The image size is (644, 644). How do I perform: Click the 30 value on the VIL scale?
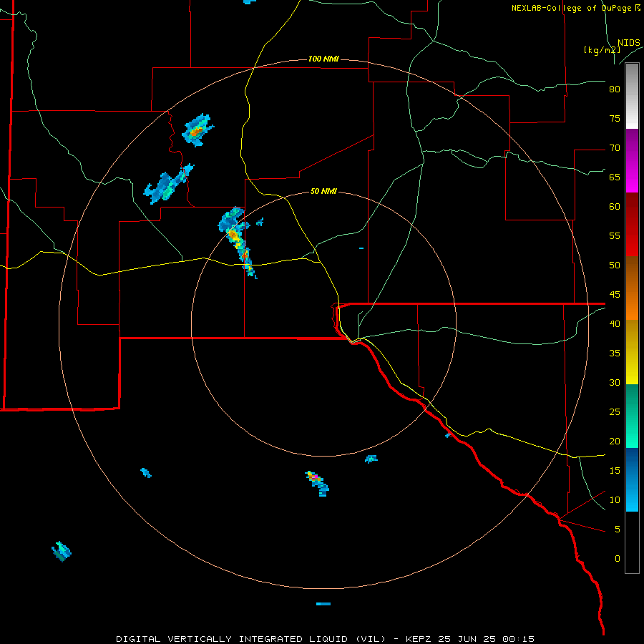(615, 382)
